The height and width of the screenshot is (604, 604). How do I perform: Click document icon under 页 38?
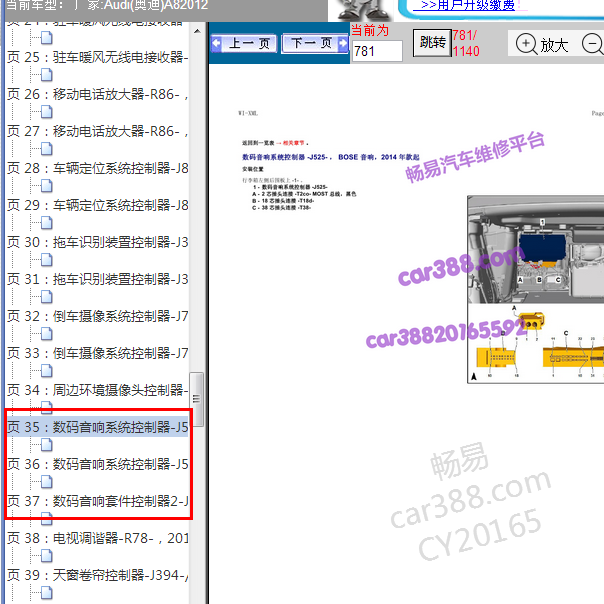pyautogui.click(x=47, y=556)
